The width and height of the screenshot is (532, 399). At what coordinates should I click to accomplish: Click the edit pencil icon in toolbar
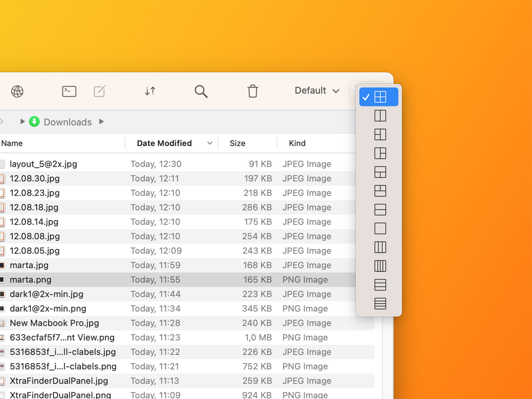(100, 92)
